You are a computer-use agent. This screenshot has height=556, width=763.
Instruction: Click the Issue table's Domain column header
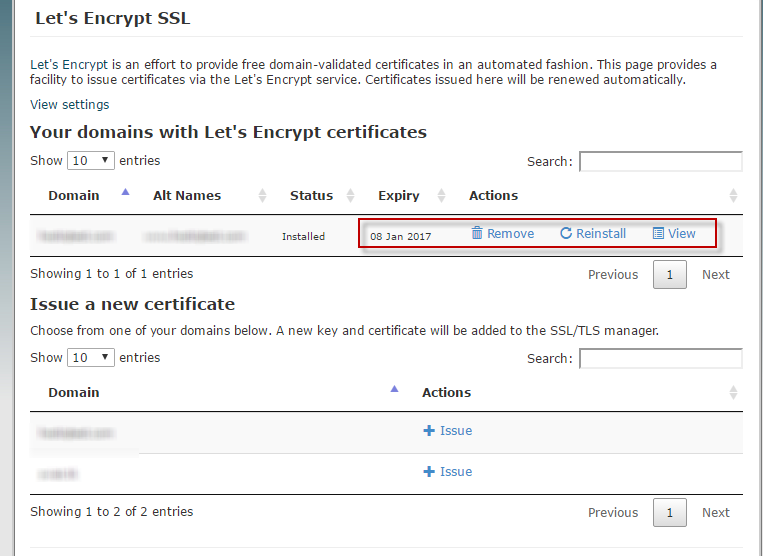(x=74, y=393)
